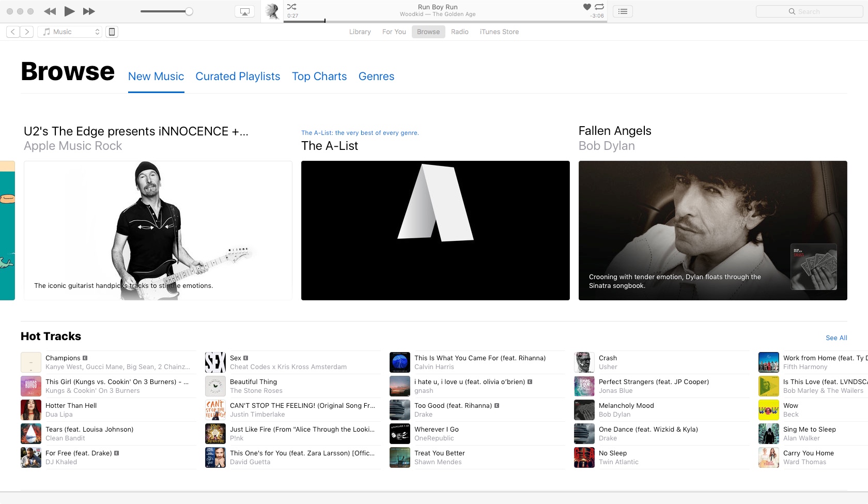Open the AirPlay output menu
868x504 pixels.
(245, 11)
